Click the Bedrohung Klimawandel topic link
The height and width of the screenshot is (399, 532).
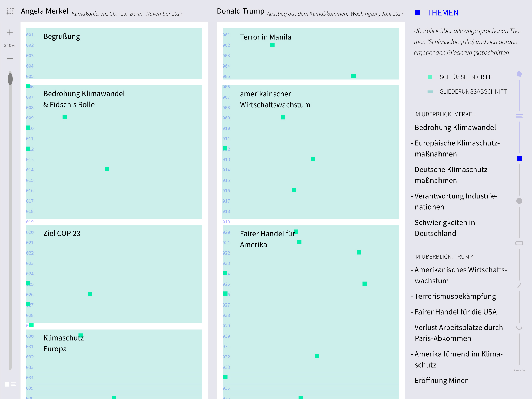455,128
